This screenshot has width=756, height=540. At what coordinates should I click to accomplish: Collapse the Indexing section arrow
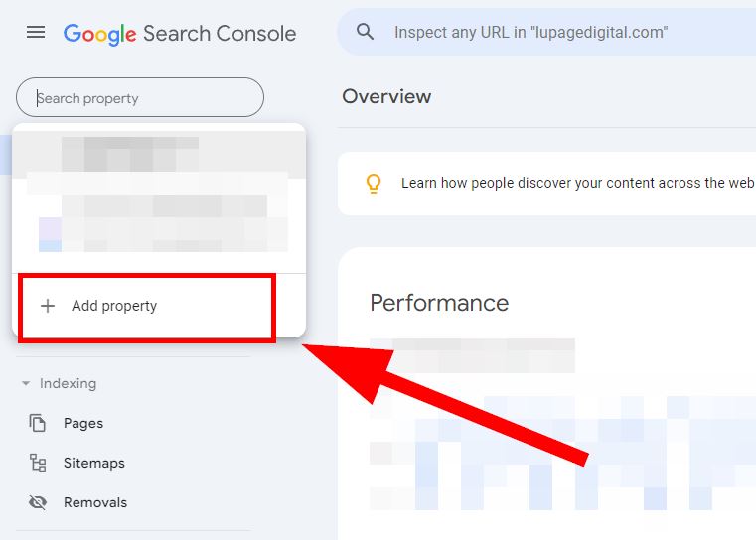click(x=26, y=383)
